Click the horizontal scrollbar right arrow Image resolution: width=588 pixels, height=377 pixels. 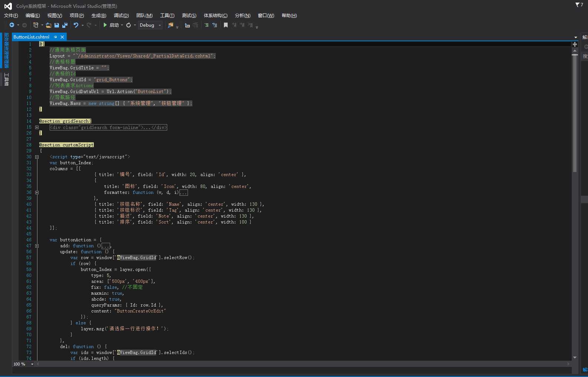pyautogui.click(x=569, y=364)
